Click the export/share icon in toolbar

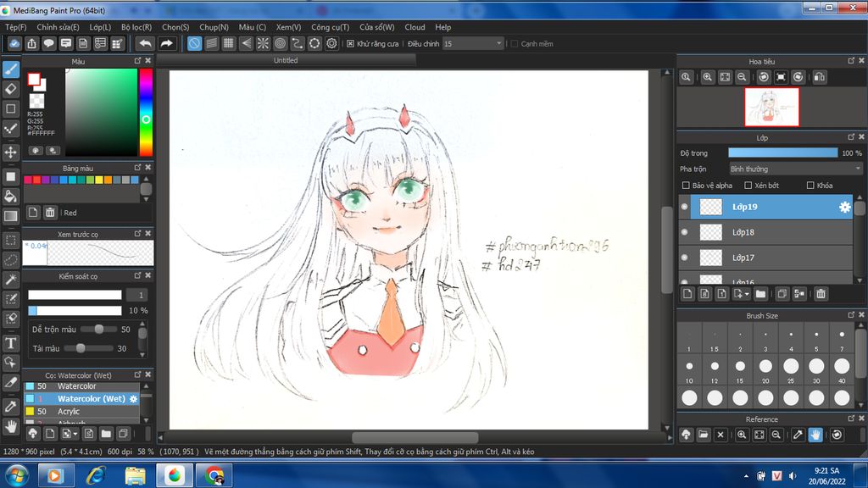31,44
